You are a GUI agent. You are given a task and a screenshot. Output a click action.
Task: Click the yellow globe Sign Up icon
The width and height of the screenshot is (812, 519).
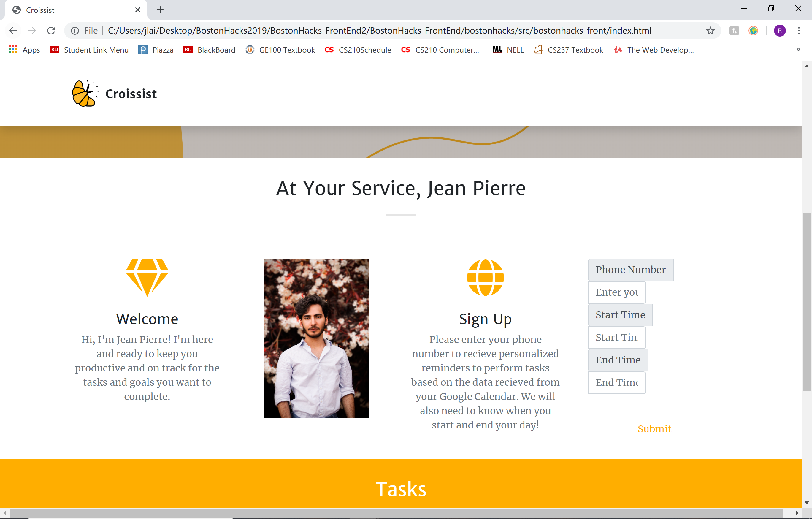[485, 277]
